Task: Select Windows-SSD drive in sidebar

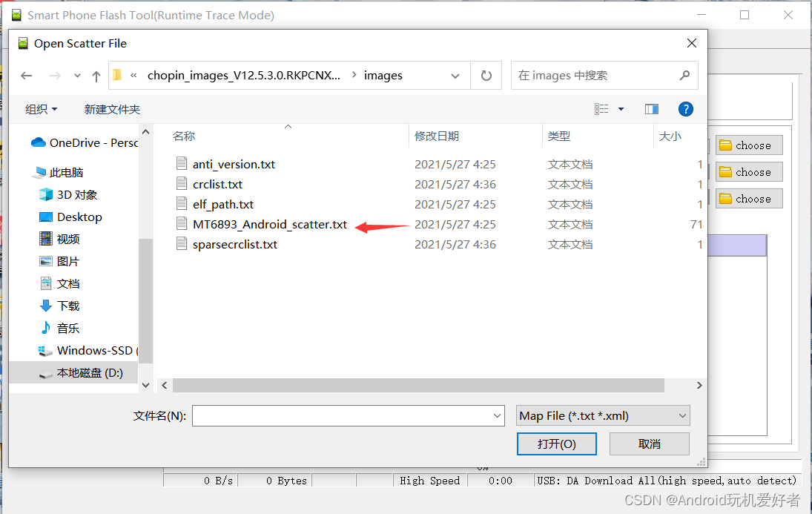Action: [x=88, y=350]
